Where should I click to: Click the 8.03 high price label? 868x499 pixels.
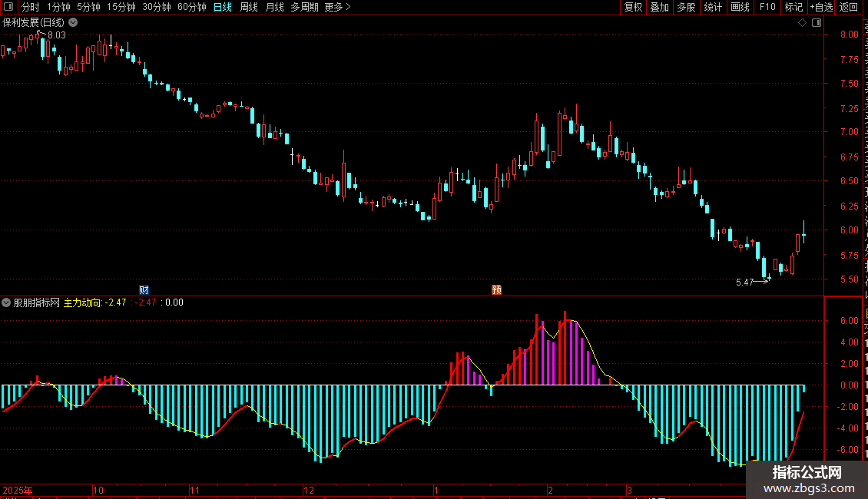coord(57,35)
